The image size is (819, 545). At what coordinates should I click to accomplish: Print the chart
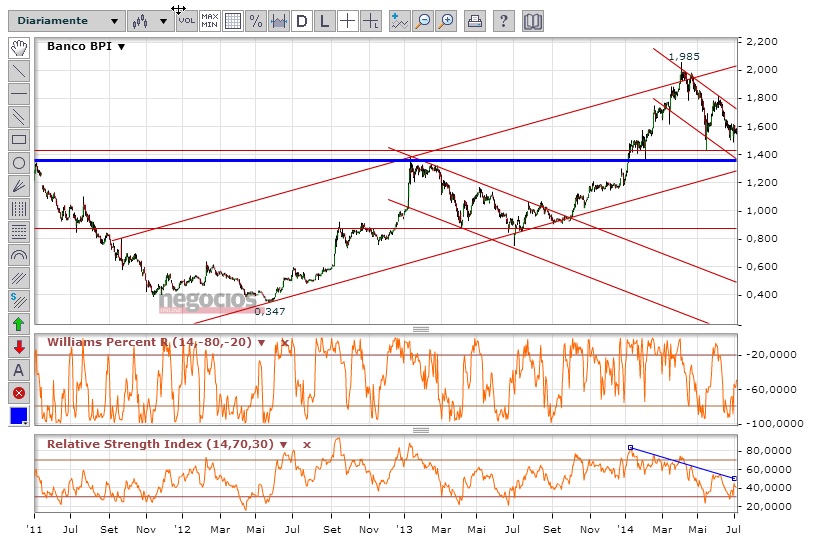[475, 21]
